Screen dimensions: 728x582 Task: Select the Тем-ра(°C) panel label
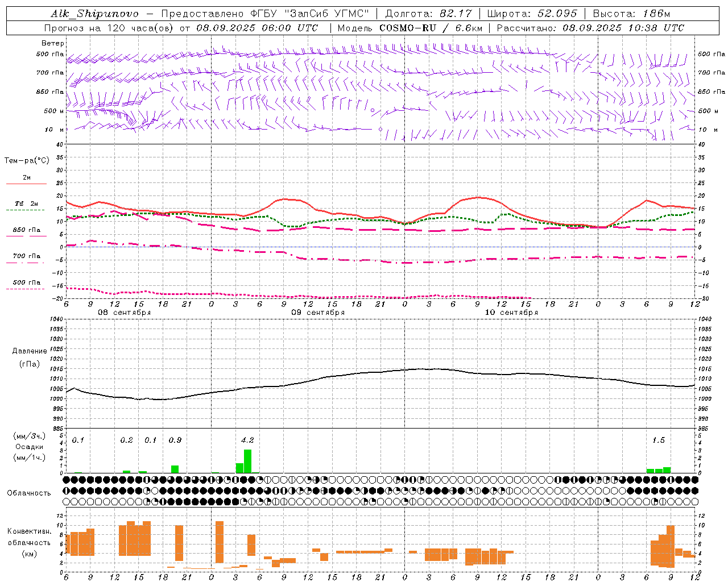[x=27, y=161]
